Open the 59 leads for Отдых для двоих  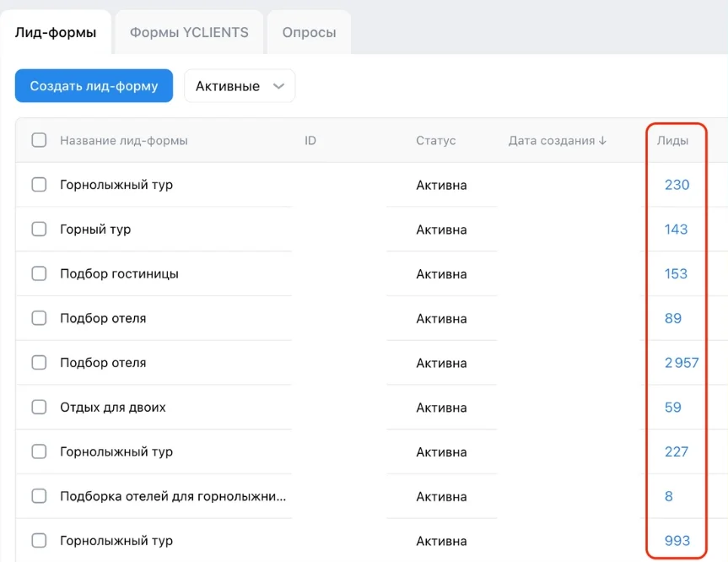[x=673, y=408]
